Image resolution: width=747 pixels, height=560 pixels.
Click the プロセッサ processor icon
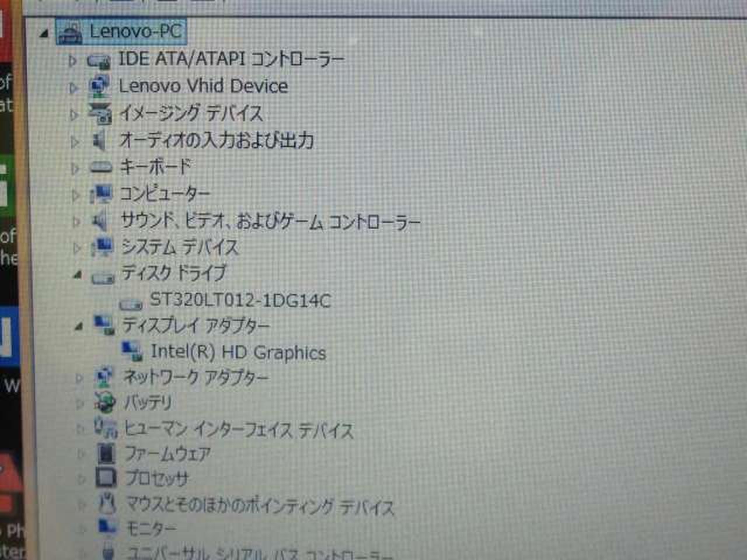(106, 478)
